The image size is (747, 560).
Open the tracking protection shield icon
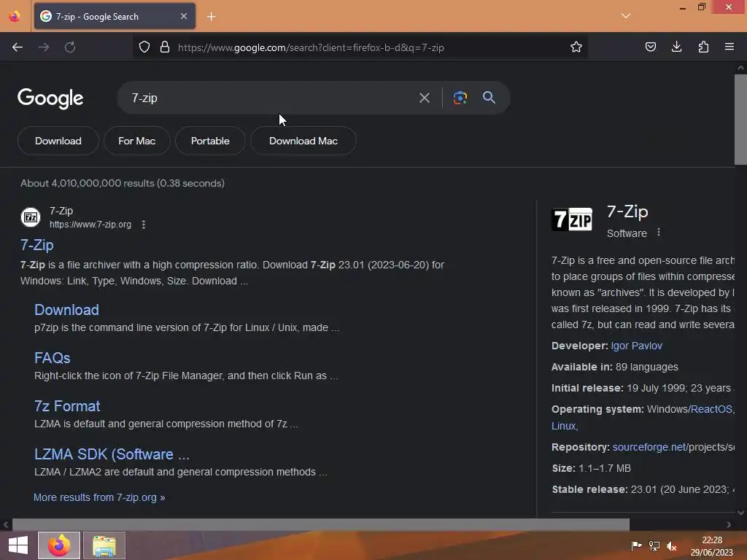click(144, 47)
